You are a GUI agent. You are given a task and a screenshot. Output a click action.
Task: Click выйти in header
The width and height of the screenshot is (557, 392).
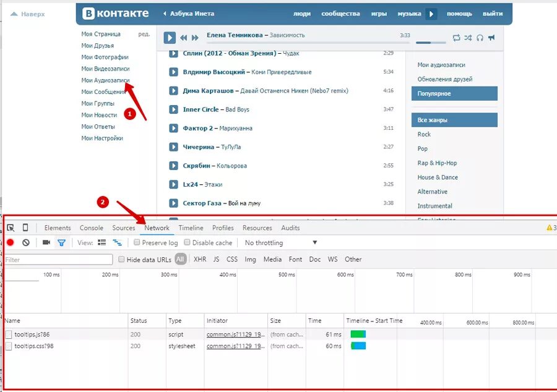pyautogui.click(x=493, y=14)
